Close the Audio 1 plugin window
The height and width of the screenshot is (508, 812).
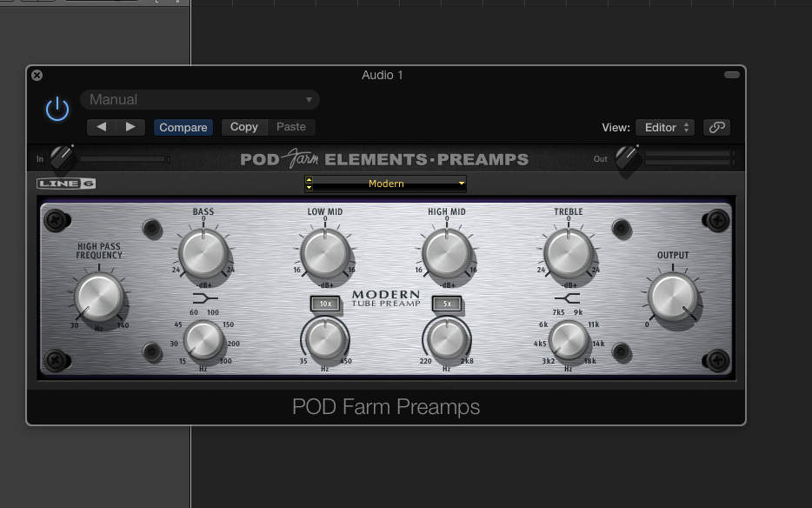coord(37,75)
